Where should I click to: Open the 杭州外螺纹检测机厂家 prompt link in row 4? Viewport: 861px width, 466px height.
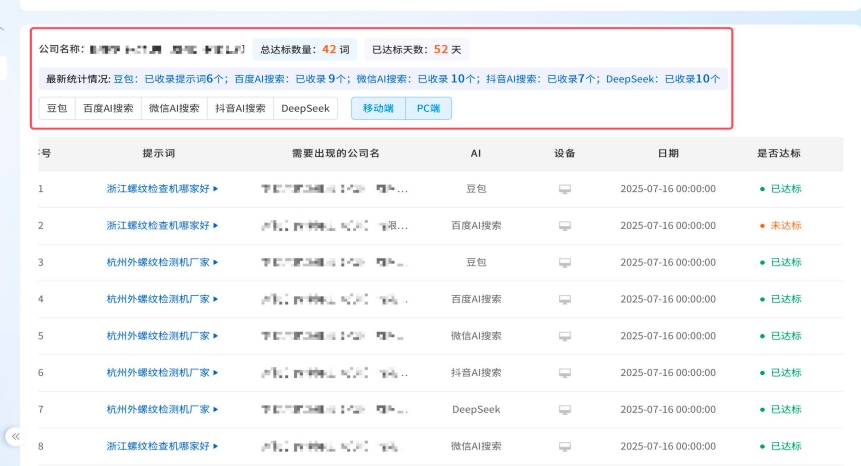tap(158, 299)
